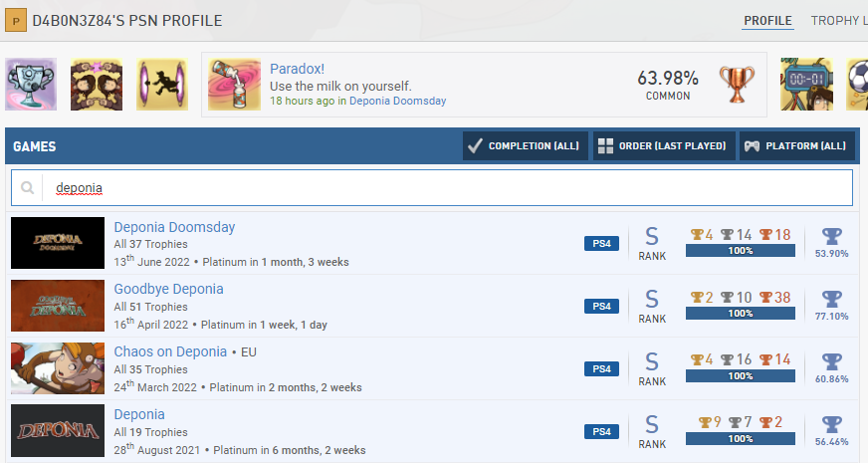Open the Deponia Doomsday game title link
The width and height of the screenshot is (868, 463).
pos(174,227)
